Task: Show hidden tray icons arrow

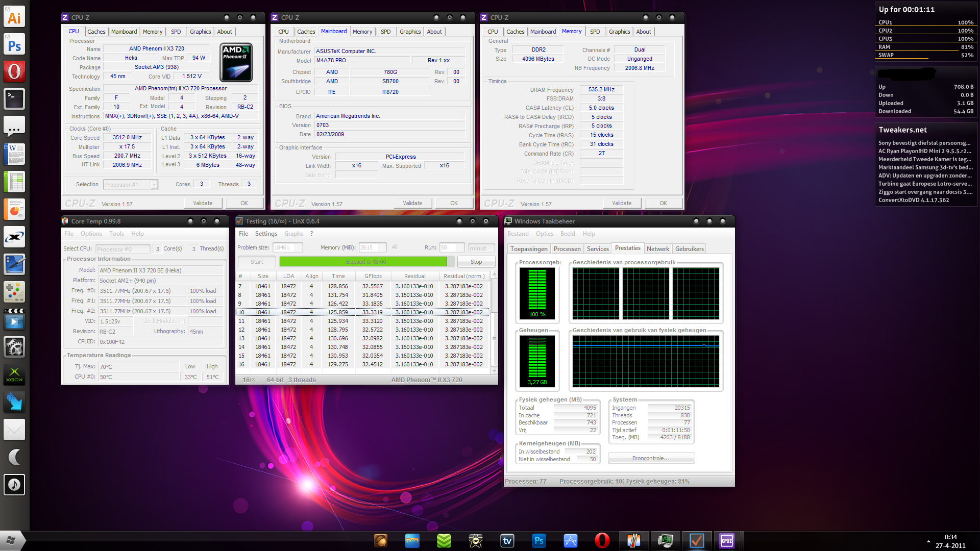Action: [x=928, y=541]
